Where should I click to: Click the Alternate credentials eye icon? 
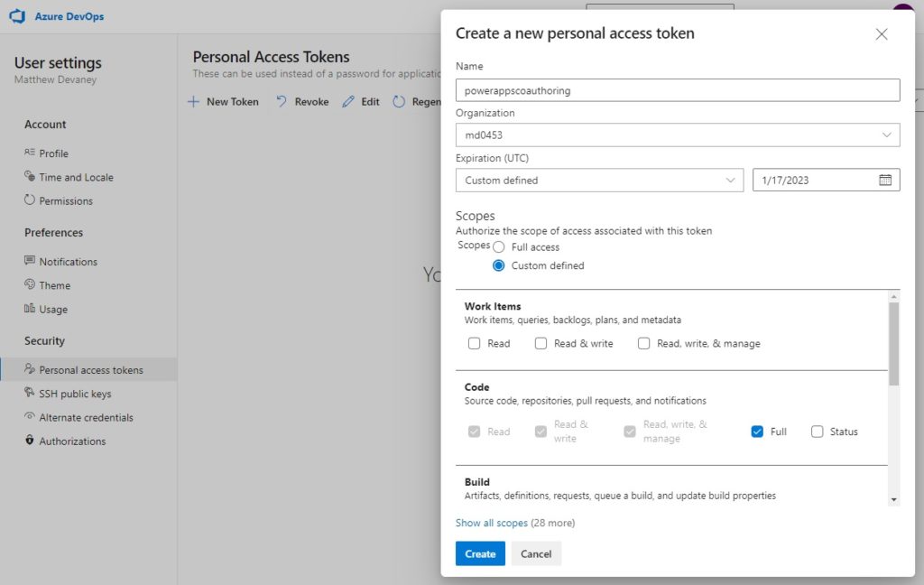click(x=30, y=416)
